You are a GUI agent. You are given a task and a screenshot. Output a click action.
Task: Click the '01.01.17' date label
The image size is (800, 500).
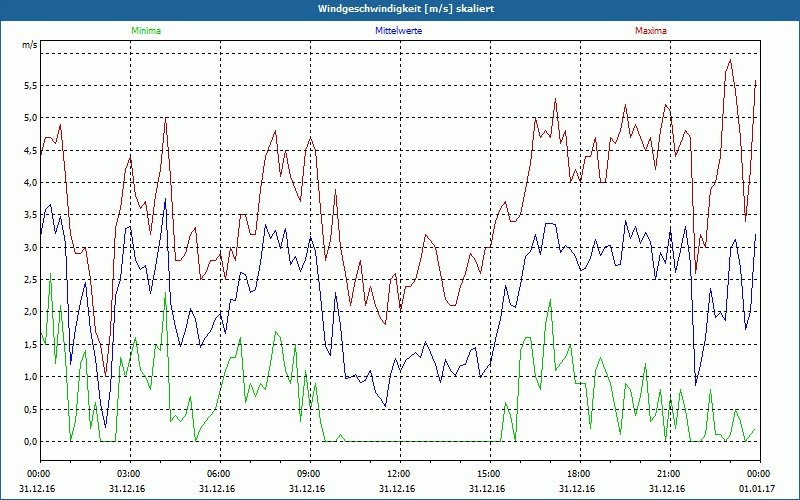coord(757,489)
